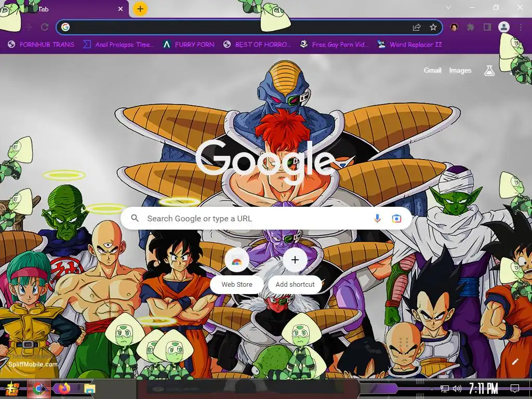Open a new tab with the yellow plus button
532x399 pixels.
point(140,9)
